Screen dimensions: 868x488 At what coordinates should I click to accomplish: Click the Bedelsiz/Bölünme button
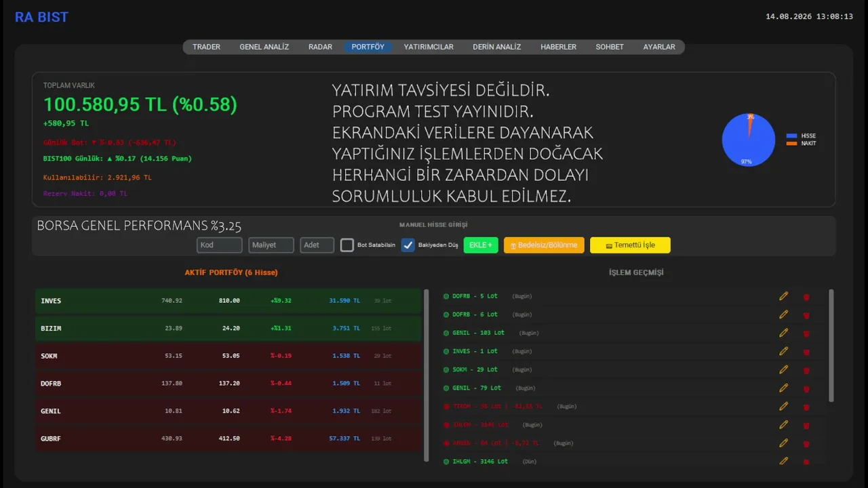(544, 245)
